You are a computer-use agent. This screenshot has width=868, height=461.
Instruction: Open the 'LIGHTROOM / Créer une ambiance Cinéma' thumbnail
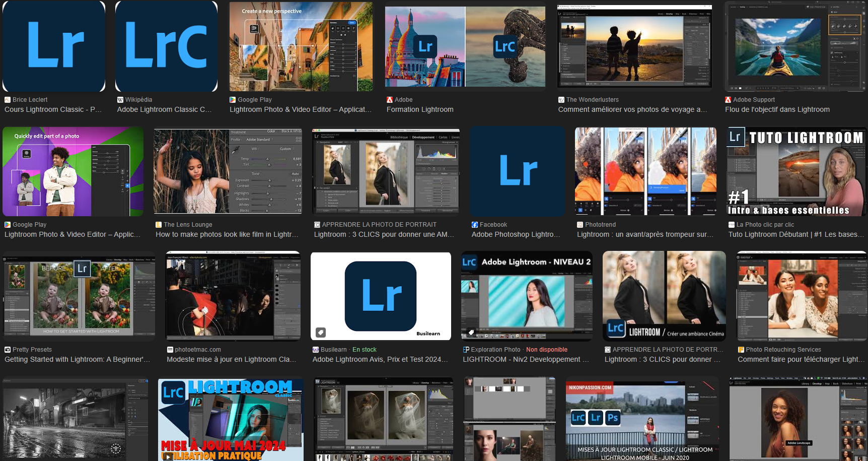click(x=664, y=296)
